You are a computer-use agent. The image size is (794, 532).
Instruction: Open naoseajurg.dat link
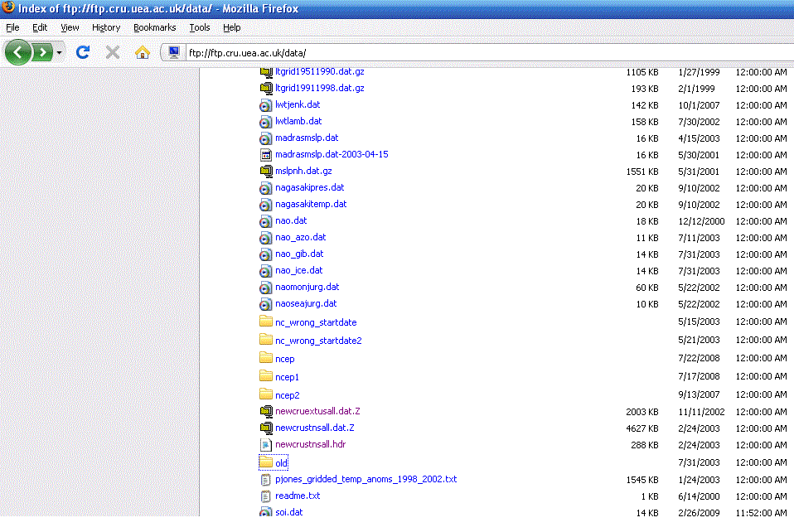306,304
